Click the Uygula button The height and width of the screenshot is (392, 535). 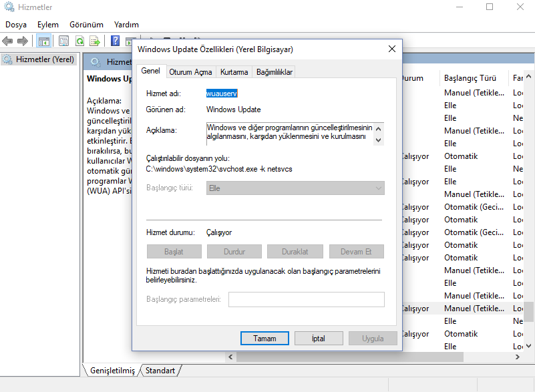pos(373,339)
